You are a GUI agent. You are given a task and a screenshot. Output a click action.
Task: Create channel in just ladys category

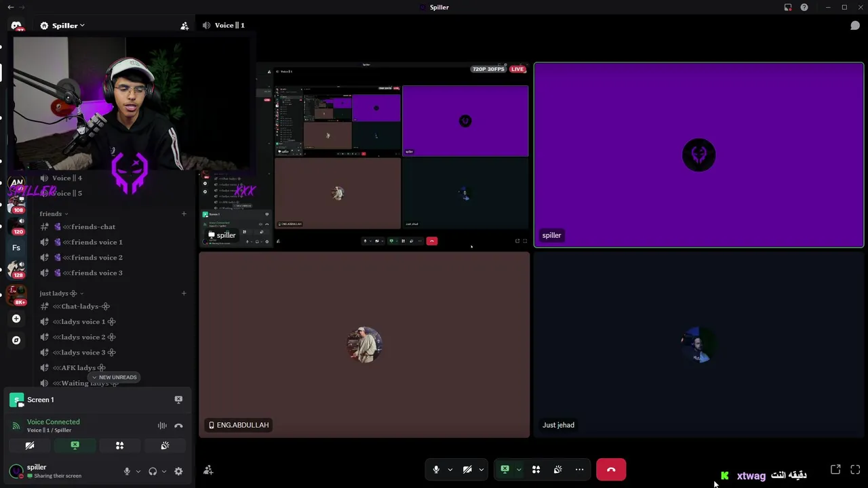coord(184,293)
